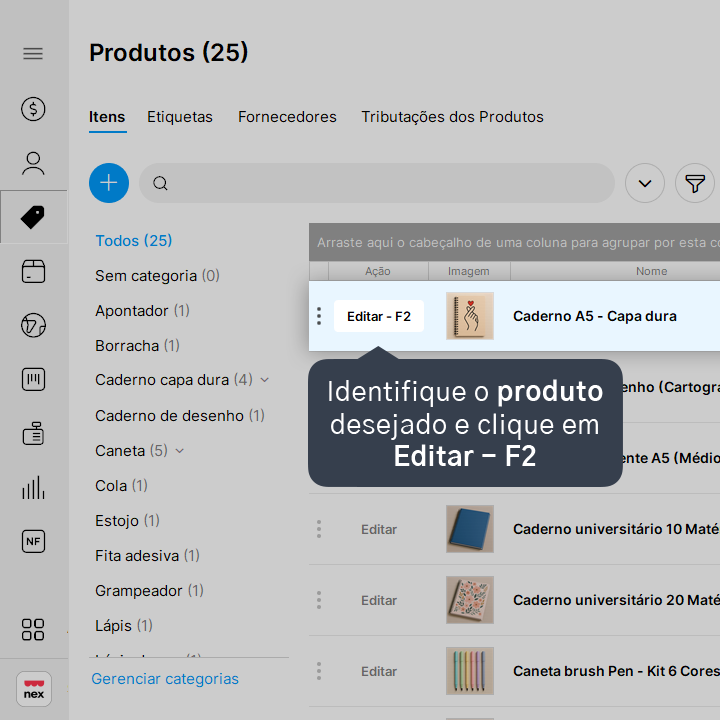Click the blue notebook thumbnail image

470,529
